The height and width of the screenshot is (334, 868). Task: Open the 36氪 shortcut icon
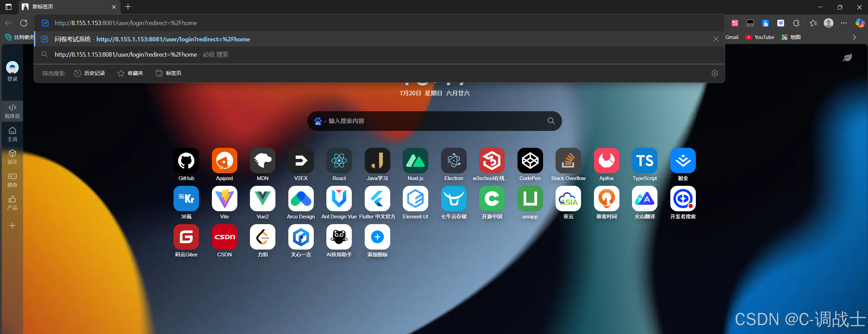click(x=186, y=198)
